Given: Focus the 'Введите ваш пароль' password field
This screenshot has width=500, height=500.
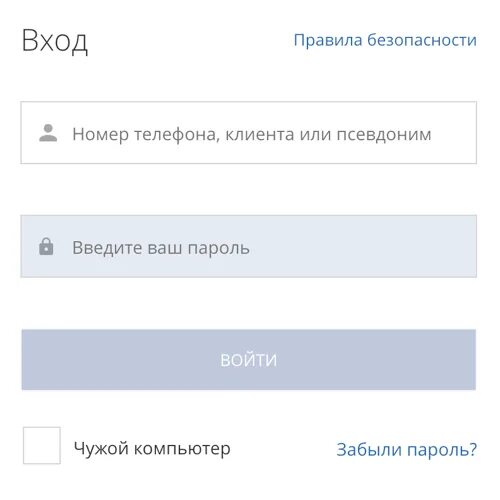Looking at the screenshot, I should point(249,246).
